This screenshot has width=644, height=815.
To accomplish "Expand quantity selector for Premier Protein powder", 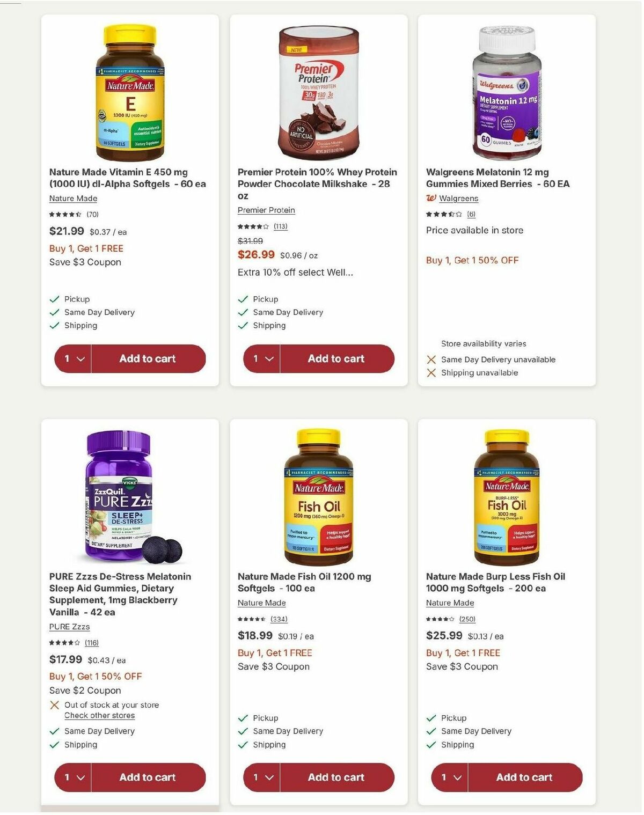I will point(261,358).
